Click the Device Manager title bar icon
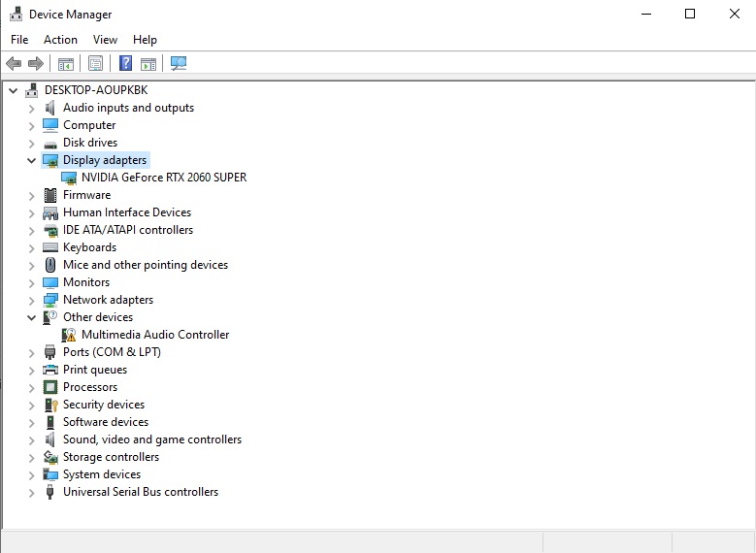Image resolution: width=756 pixels, height=553 pixels. point(16,15)
